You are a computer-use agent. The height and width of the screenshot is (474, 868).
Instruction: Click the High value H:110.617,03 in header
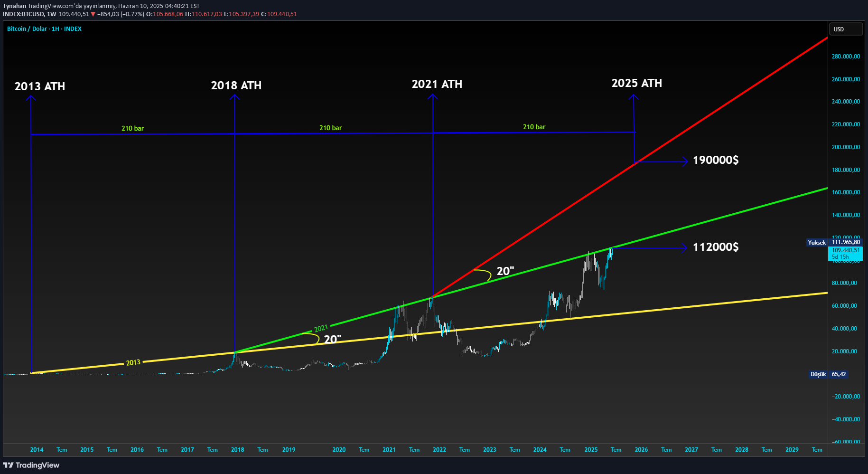point(203,14)
